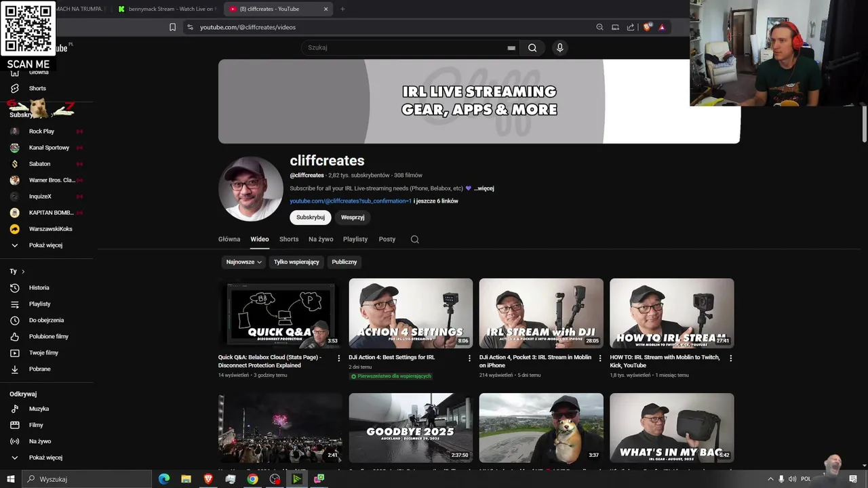
Task: Open options menu for Quick Q&A video
Action: [339, 358]
